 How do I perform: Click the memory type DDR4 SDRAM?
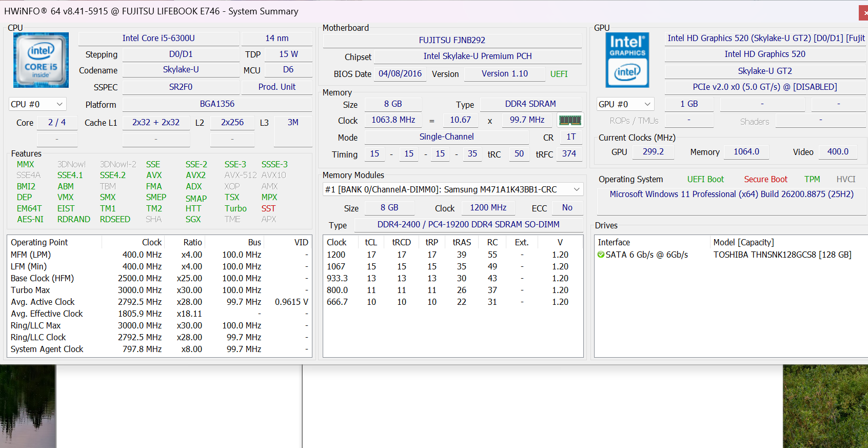click(530, 104)
